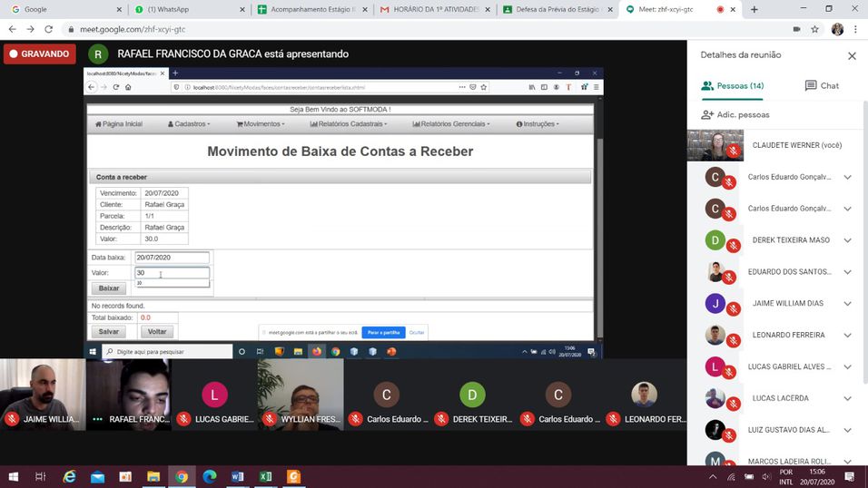Click Adic. pessoas to add people
This screenshot has width=868, height=488.
pyautogui.click(x=735, y=115)
